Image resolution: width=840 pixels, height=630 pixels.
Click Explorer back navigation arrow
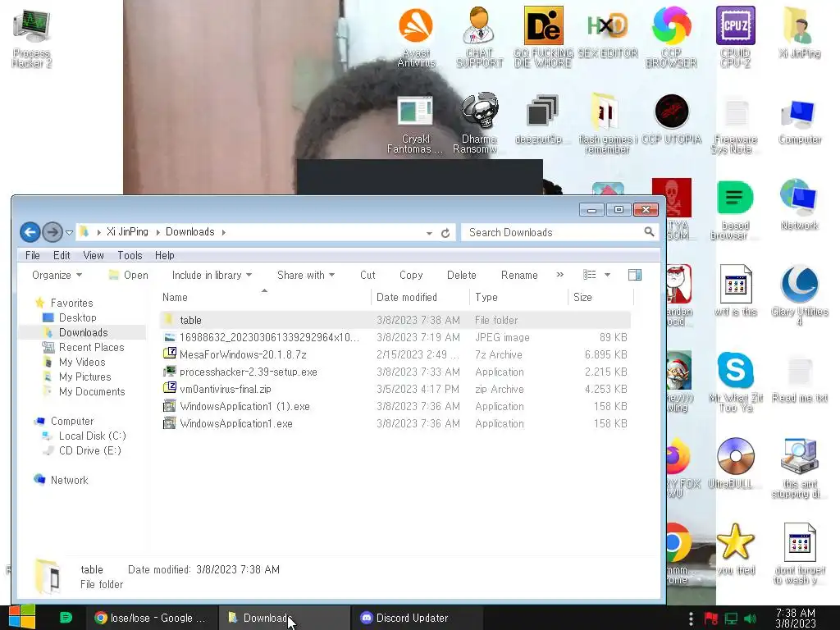pyautogui.click(x=30, y=232)
